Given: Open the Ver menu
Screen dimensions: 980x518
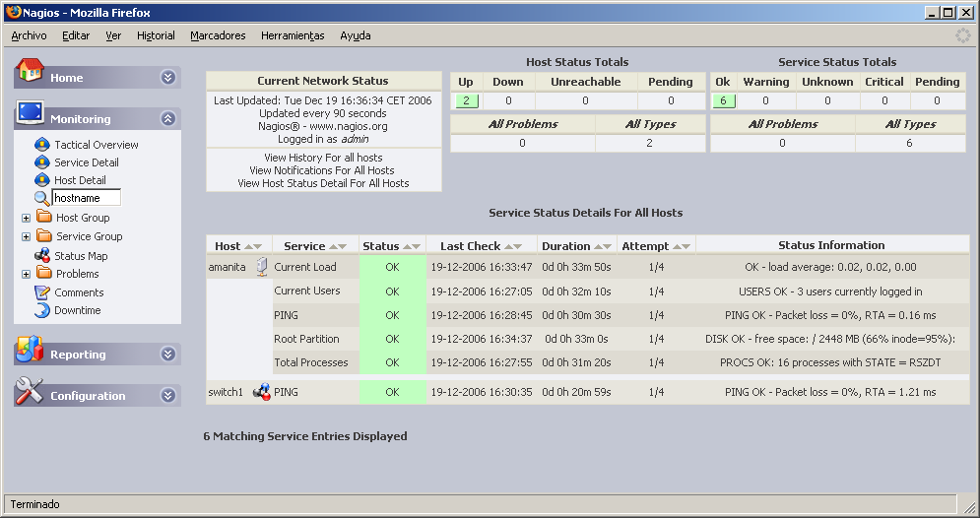Looking at the screenshot, I should point(113,35).
